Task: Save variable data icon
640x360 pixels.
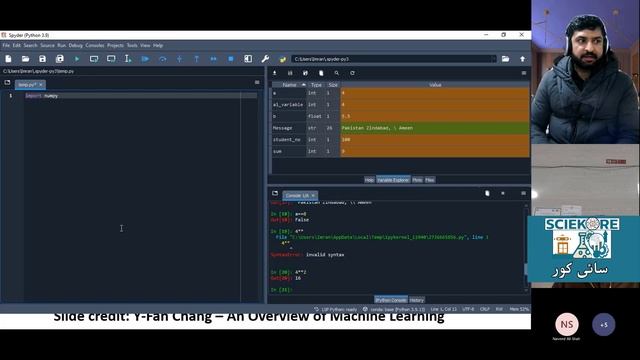Action: 290,73
